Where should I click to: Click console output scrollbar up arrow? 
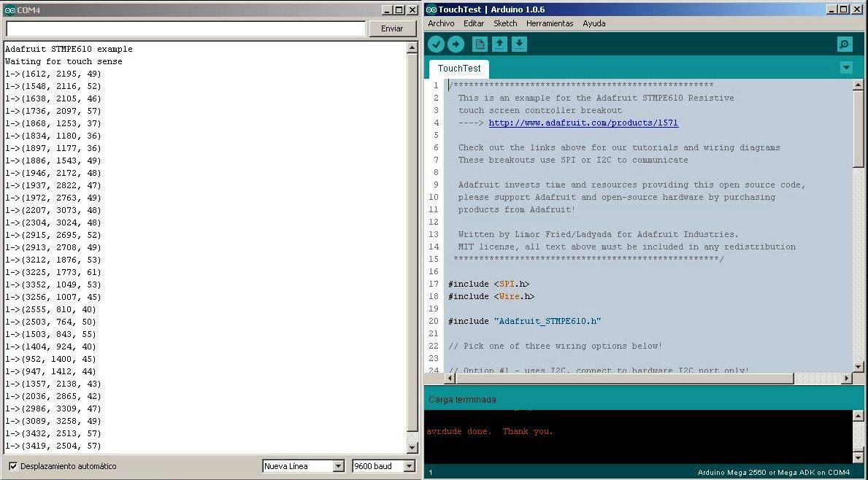[858, 416]
